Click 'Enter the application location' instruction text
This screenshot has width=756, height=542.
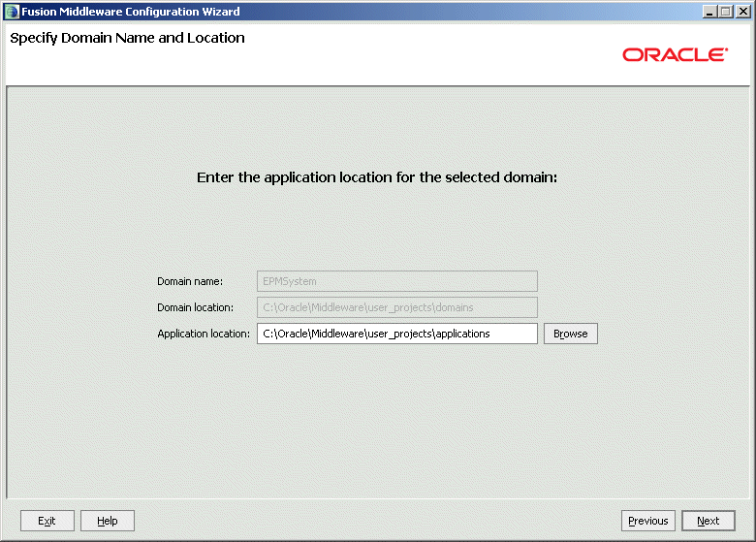377,177
